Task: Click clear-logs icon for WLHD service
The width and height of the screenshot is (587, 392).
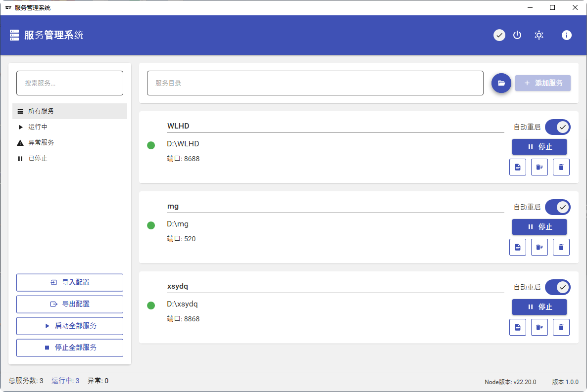Action: (x=539, y=167)
